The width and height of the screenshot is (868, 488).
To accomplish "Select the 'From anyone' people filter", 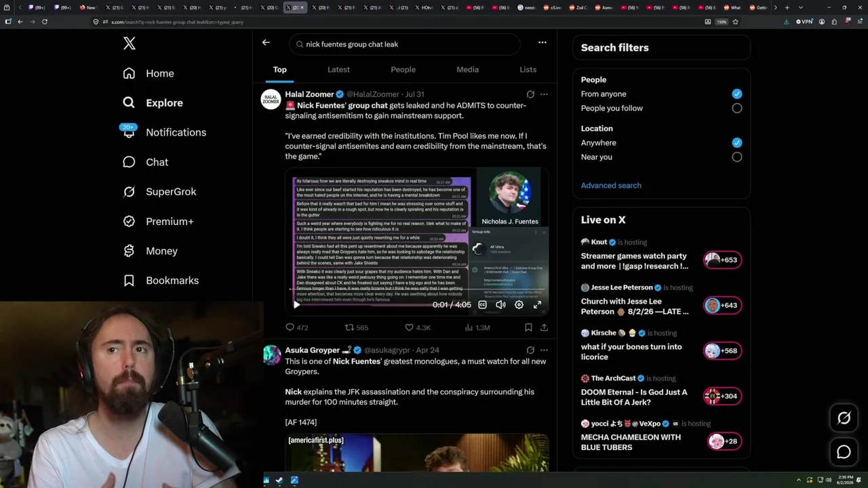I will coord(737,94).
